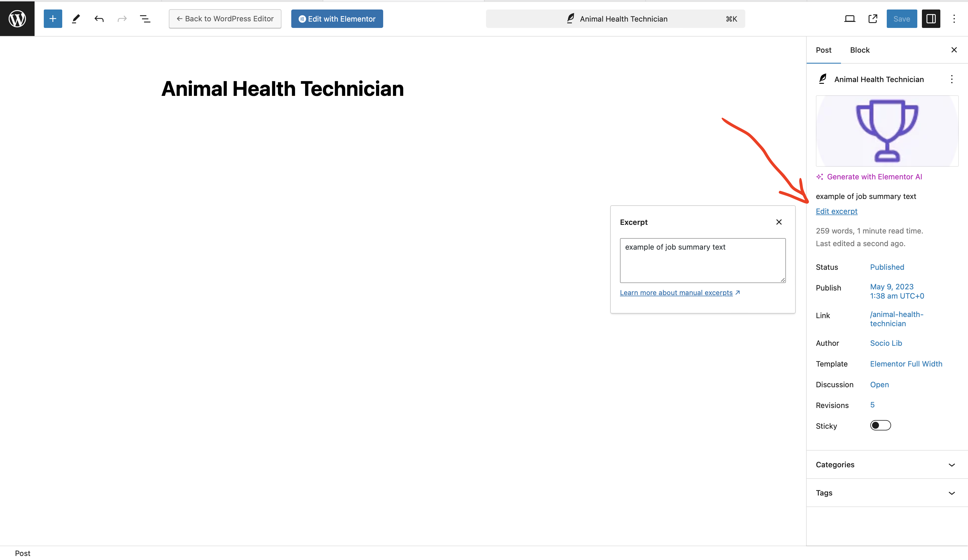Open post actions menu beside Animal Health Technician

click(952, 79)
